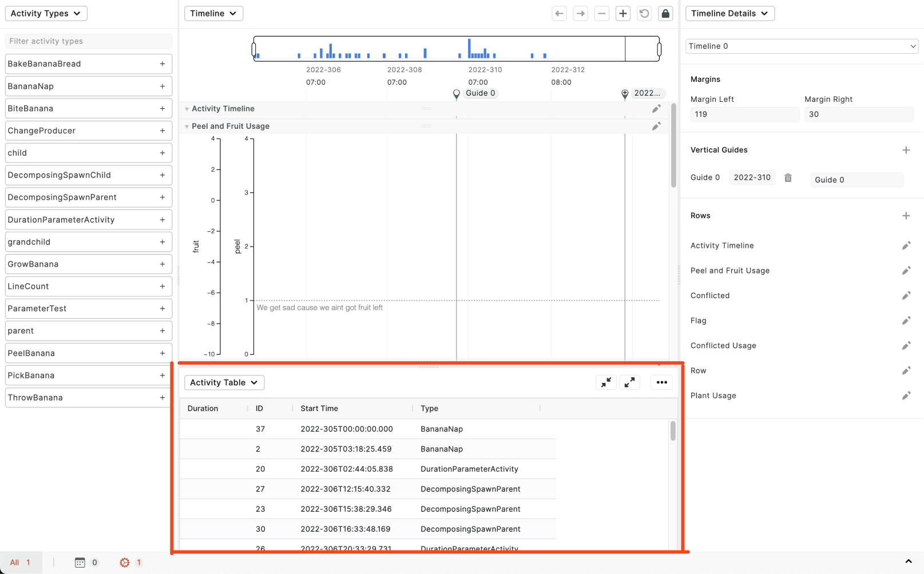Collapse the Activity Timeline row

187,108
